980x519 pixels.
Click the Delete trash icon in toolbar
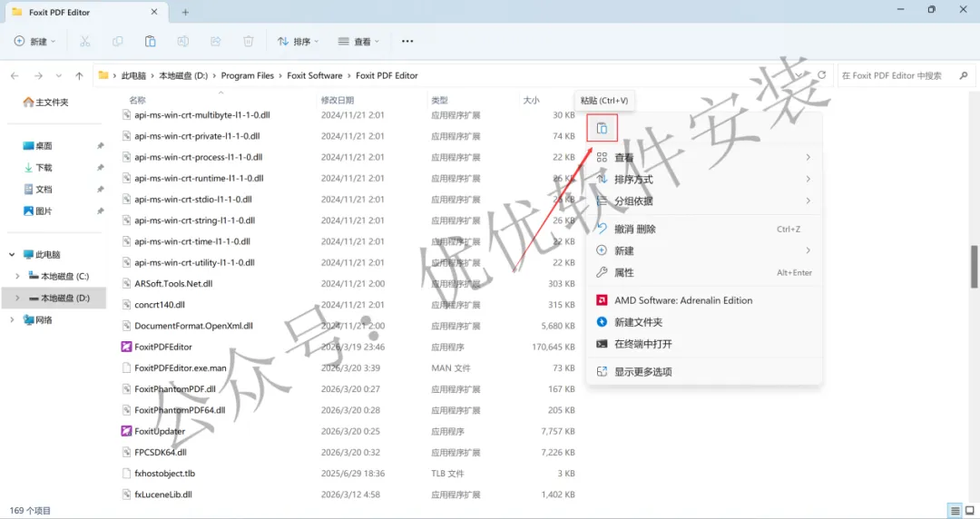click(248, 41)
